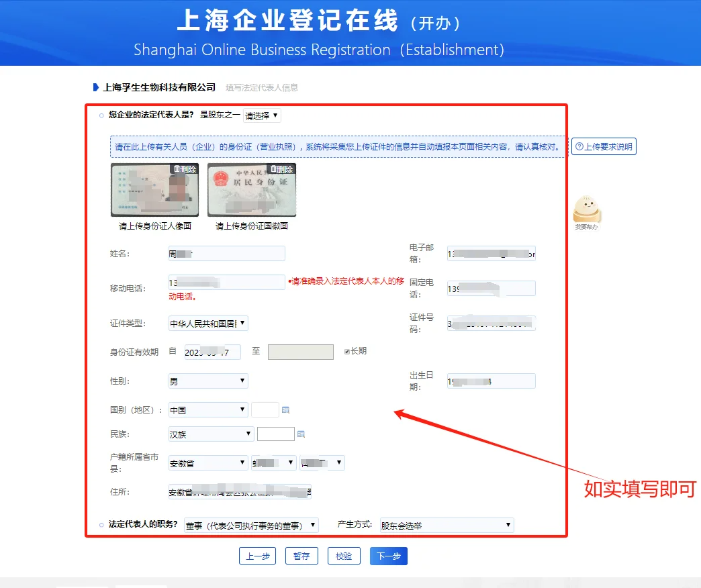This screenshot has width=701, height=588.
Task: Click the ethnicity code box beside 汉族
Action: click(276, 434)
